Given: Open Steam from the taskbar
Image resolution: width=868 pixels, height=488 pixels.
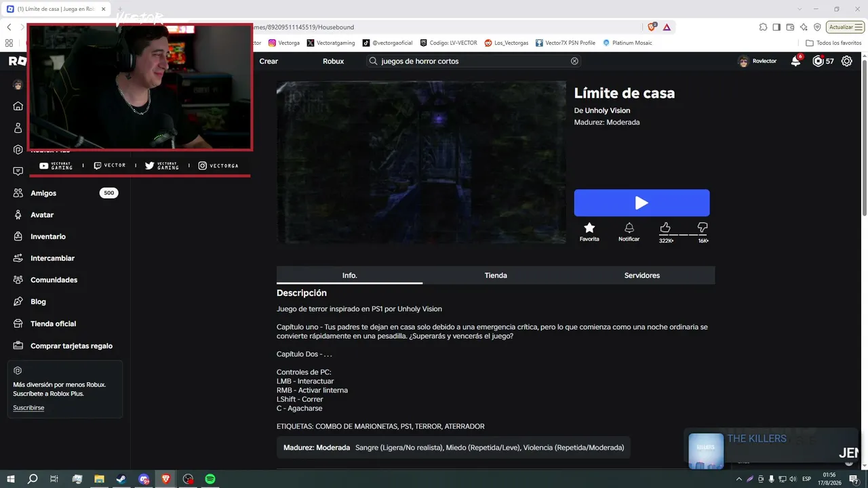Looking at the screenshot, I should [121, 479].
